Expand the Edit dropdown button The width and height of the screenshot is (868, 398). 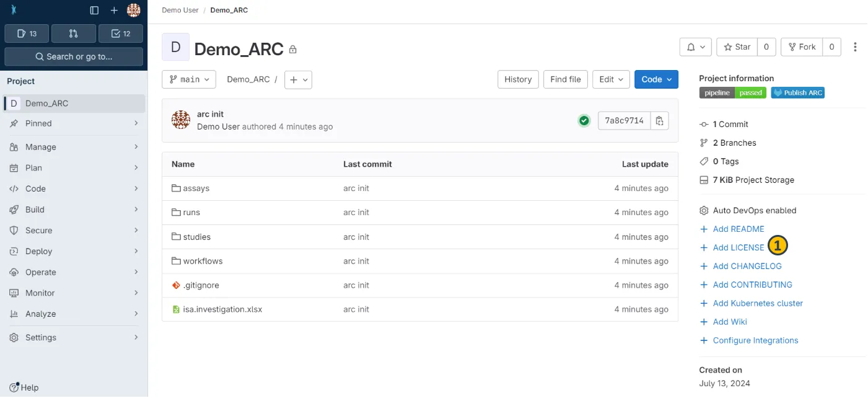tap(611, 79)
